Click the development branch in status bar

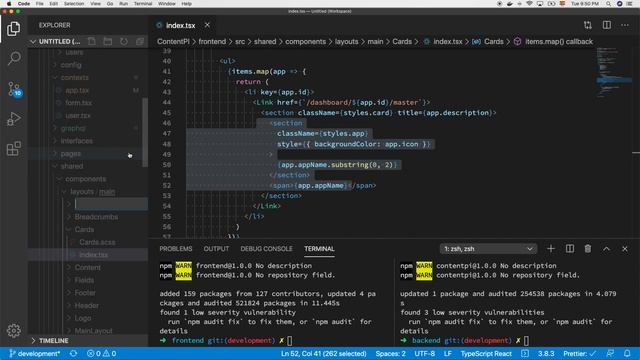35,353
